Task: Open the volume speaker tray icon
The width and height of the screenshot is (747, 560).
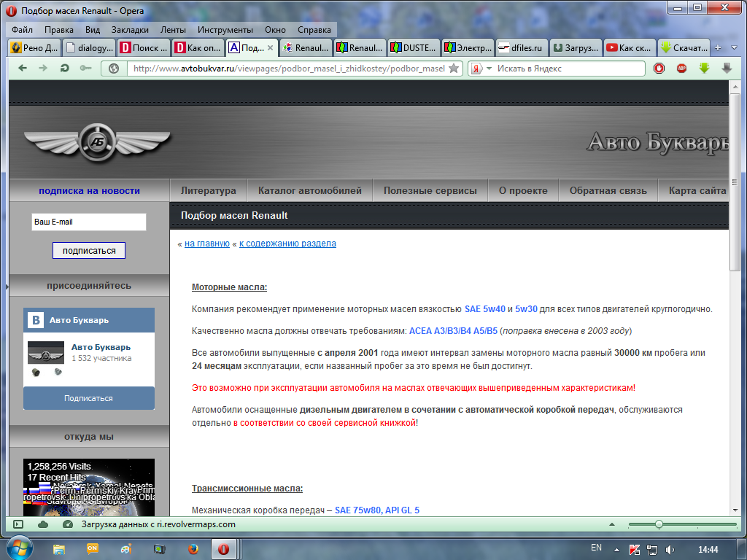Action: tap(670, 550)
